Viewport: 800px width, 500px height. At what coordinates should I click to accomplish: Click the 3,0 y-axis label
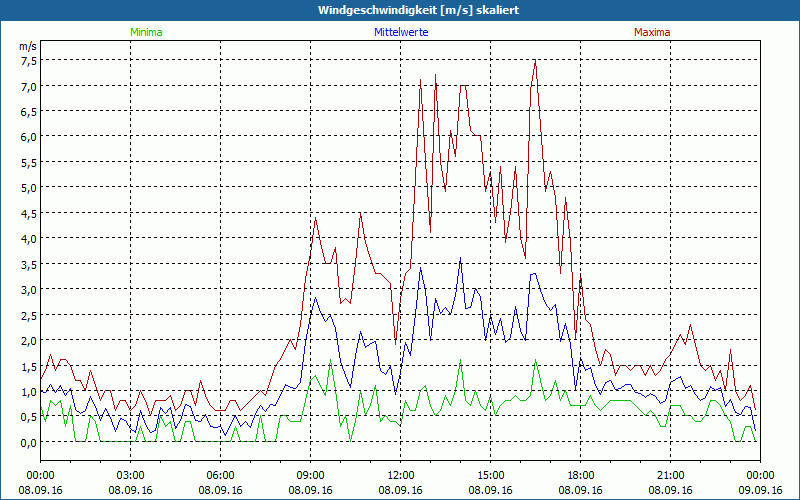(x=29, y=290)
